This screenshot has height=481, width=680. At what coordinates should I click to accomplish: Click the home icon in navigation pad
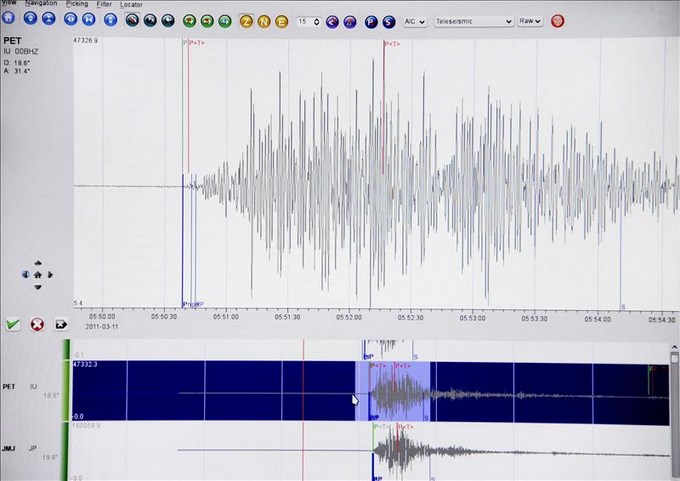point(38,274)
